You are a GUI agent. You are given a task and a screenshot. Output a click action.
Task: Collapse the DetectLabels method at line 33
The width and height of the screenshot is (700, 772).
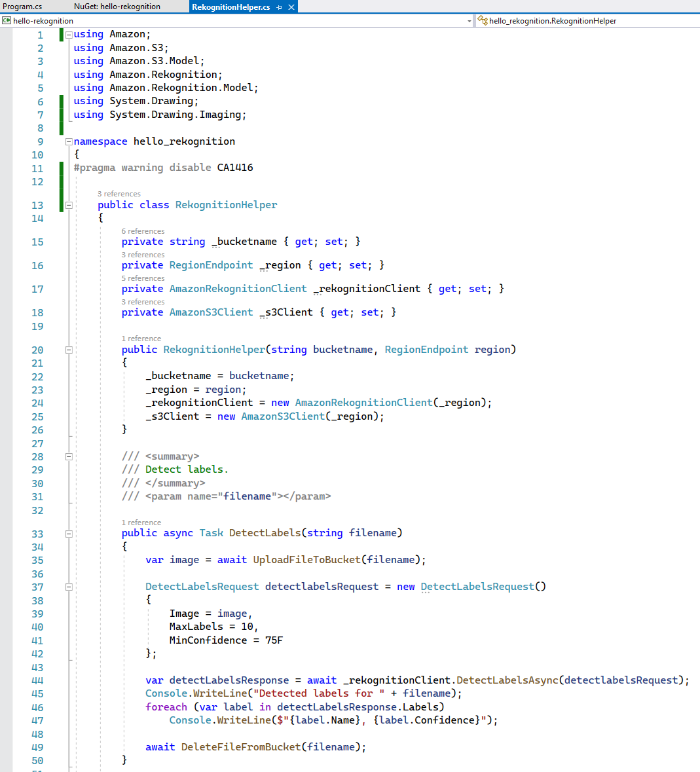point(69,534)
